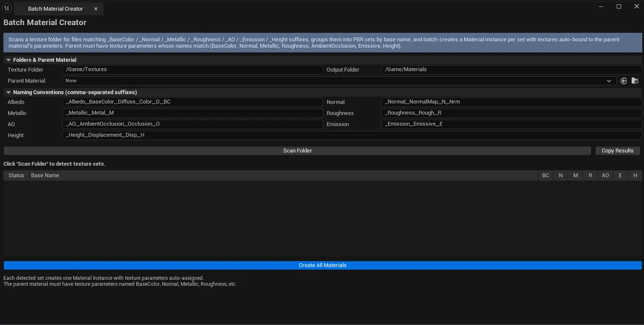Collapse the Naming Conventions section
The image size is (644, 325).
coord(8,92)
